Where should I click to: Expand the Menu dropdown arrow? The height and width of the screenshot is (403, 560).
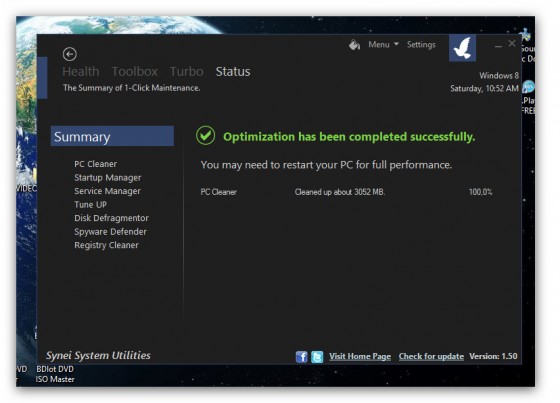(396, 44)
